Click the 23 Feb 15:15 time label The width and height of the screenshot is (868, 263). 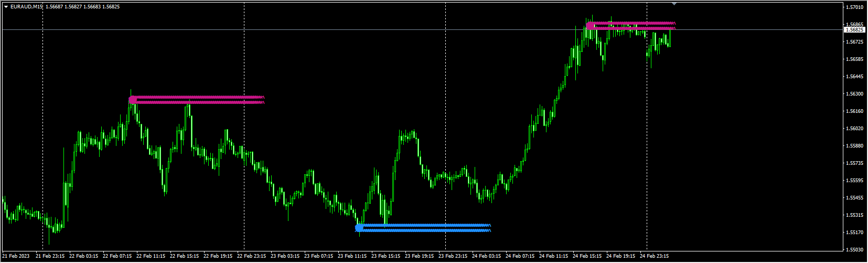(386, 256)
